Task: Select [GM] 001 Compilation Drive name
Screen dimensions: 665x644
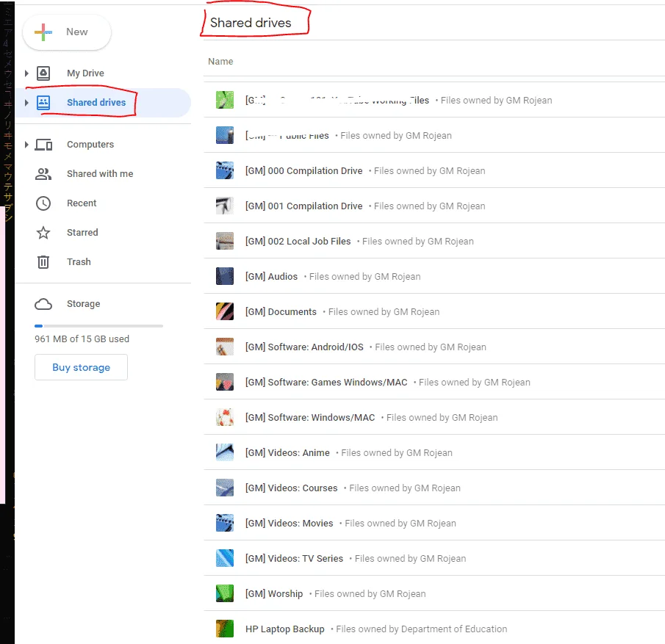Action: click(x=303, y=206)
